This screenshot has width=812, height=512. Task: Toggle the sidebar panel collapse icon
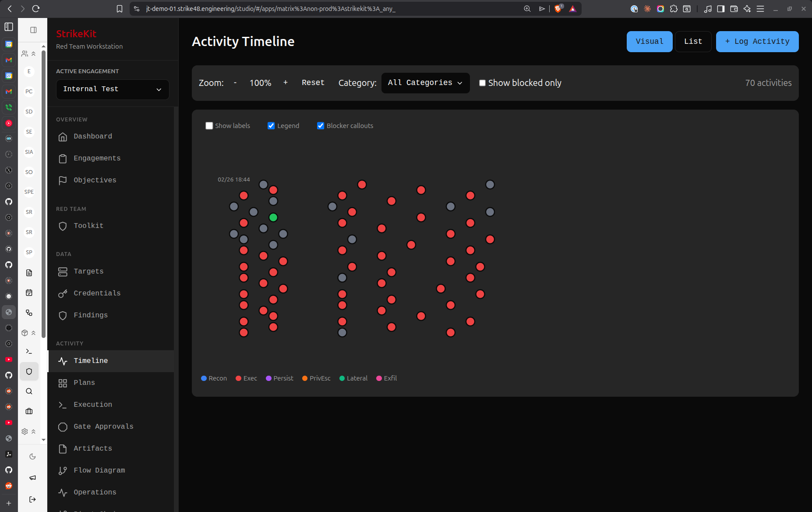click(x=33, y=30)
